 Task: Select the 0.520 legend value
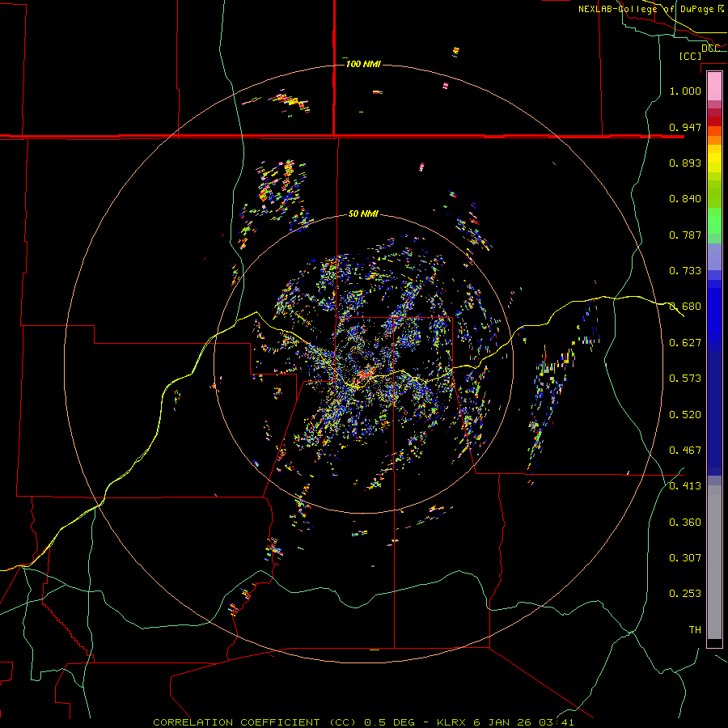click(685, 415)
